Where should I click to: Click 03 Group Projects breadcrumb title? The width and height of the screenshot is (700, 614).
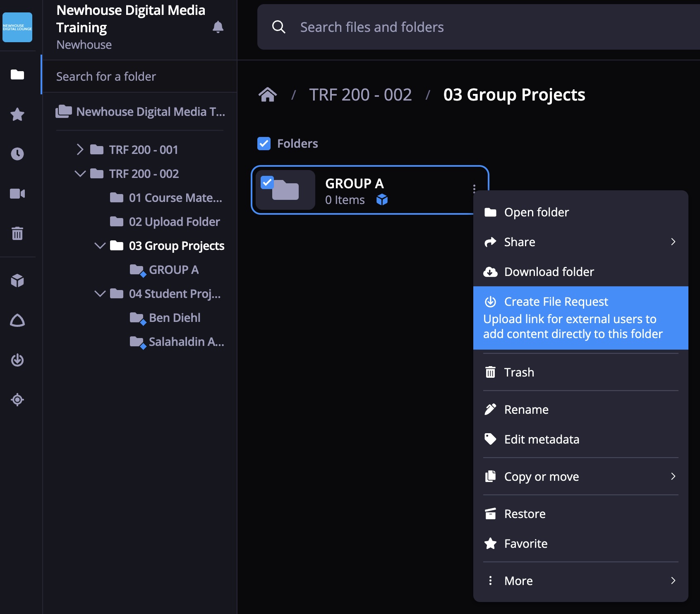514,95
